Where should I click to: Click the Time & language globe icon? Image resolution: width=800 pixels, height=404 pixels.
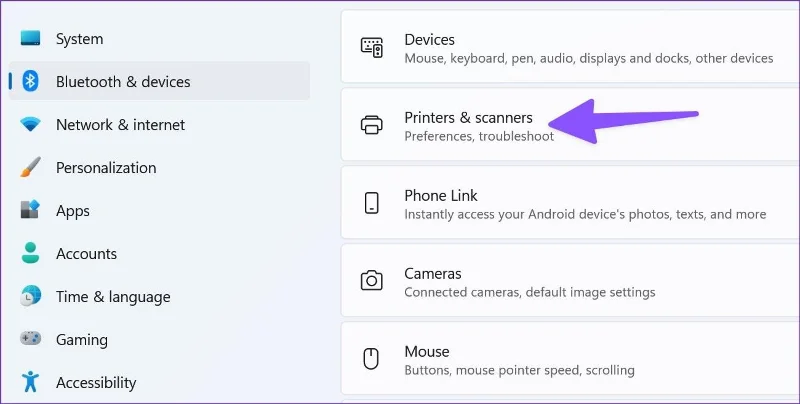point(30,296)
